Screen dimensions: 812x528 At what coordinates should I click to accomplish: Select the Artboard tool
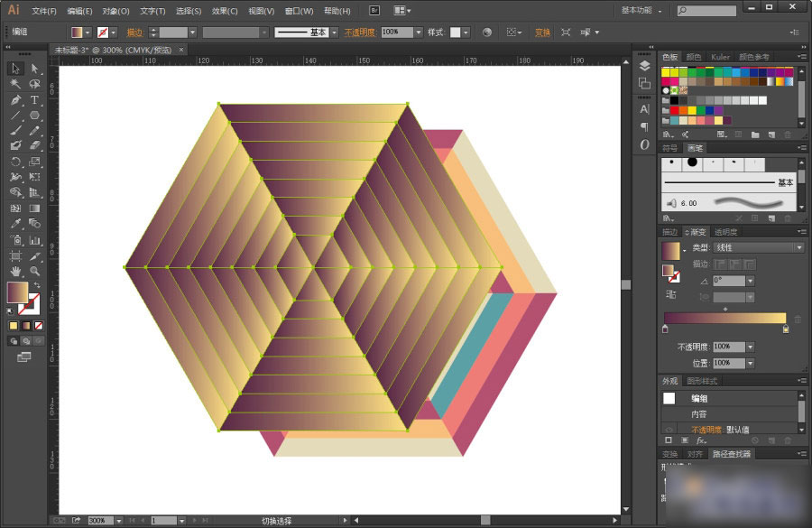15,256
